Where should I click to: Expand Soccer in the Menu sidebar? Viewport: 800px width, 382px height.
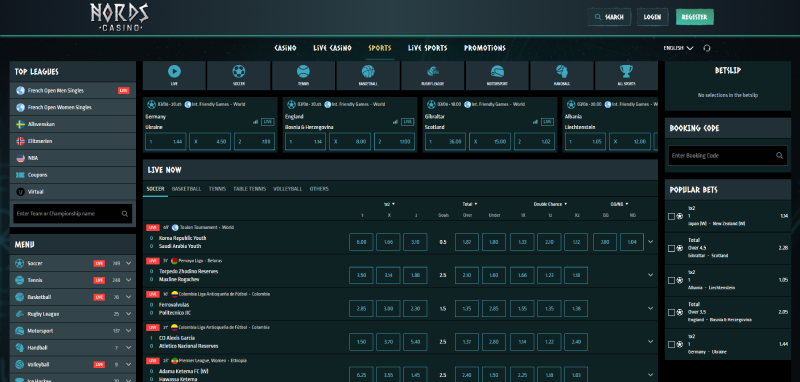coord(129,264)
